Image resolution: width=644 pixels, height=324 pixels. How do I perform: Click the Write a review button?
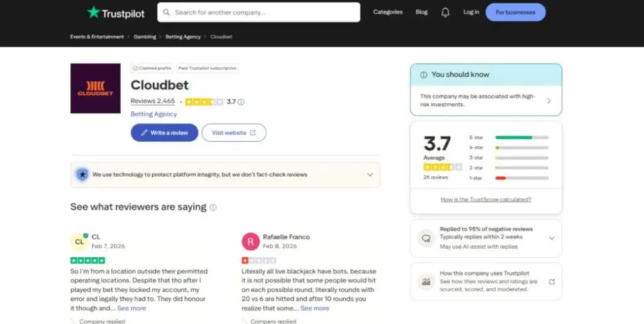coord(164,133)
